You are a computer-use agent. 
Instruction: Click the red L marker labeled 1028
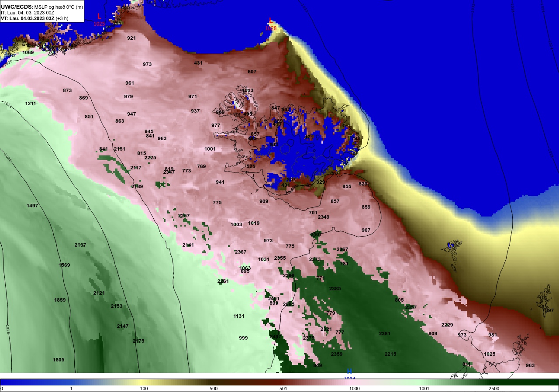point(271,21)
